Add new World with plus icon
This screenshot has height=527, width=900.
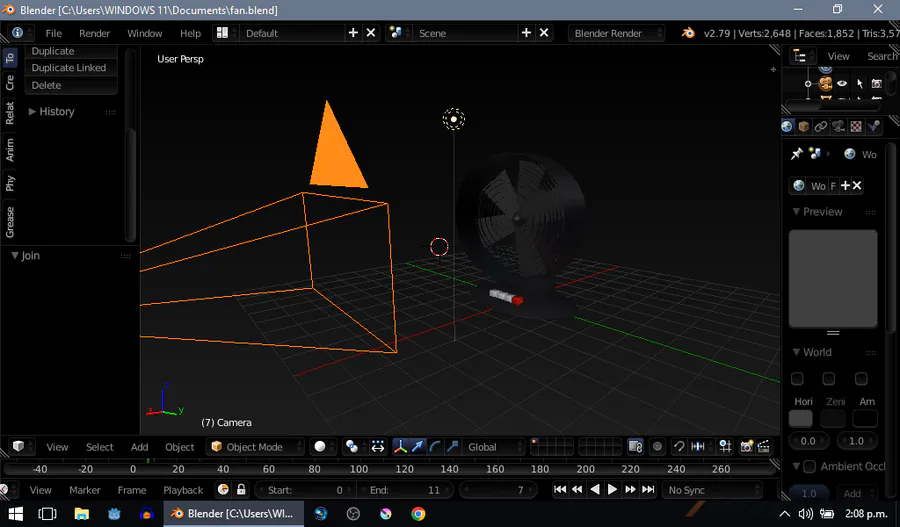(x=845, y=185)
